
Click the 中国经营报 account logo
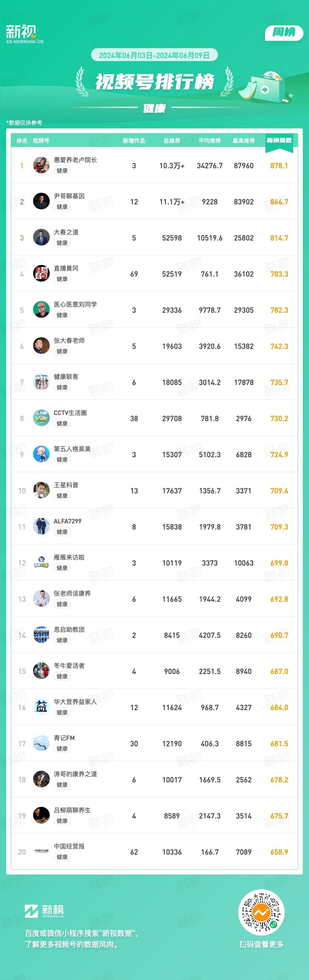[41, 852]
